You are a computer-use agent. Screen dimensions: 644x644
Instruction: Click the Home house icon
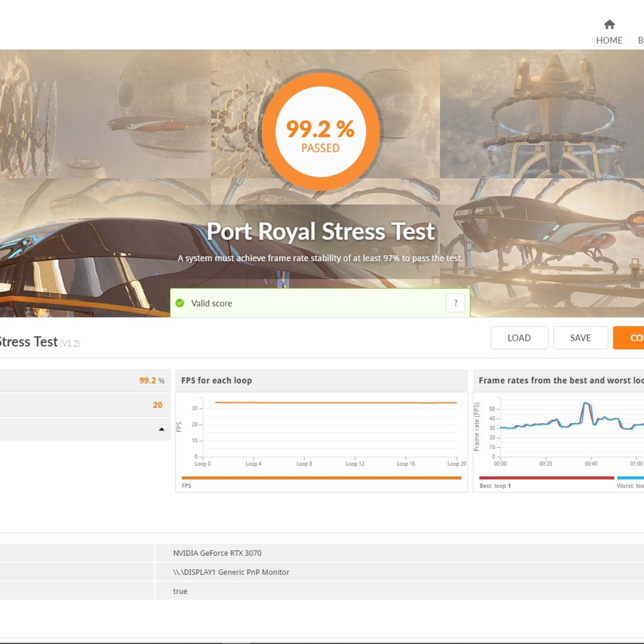609,24
